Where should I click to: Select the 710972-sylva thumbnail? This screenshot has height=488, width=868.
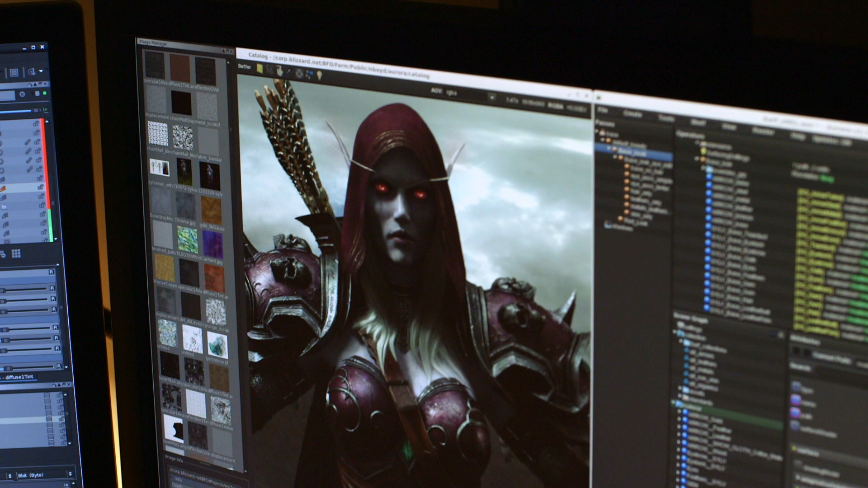click(x=184, y=171)
